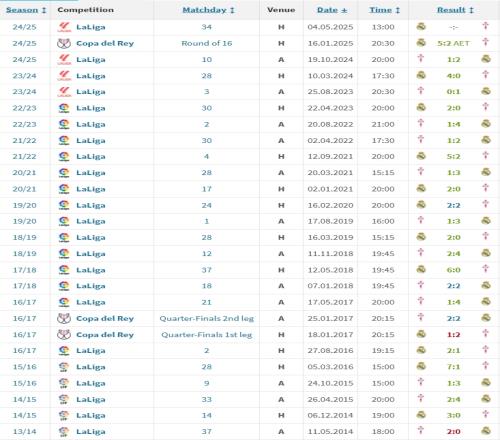500x440 pixels.
Task: Open the 2:0 result from 11.05.2014
Action: point(454,432)
